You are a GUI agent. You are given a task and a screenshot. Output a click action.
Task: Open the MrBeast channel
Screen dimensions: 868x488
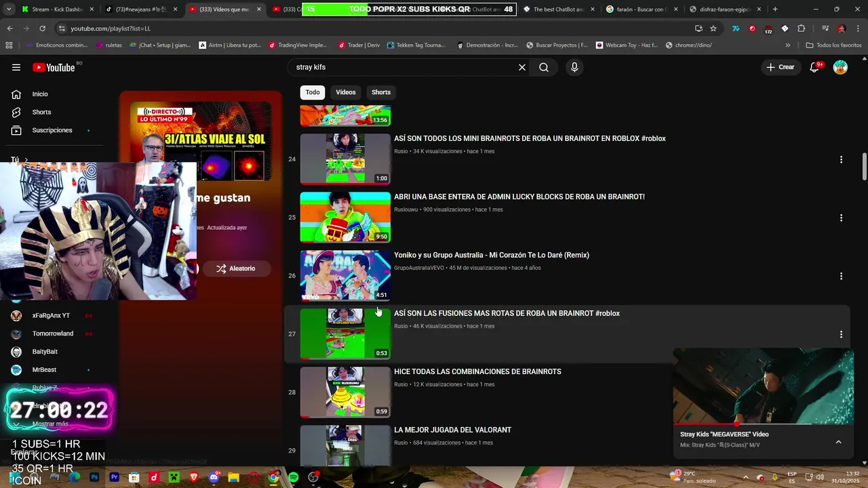pos(44,370)
